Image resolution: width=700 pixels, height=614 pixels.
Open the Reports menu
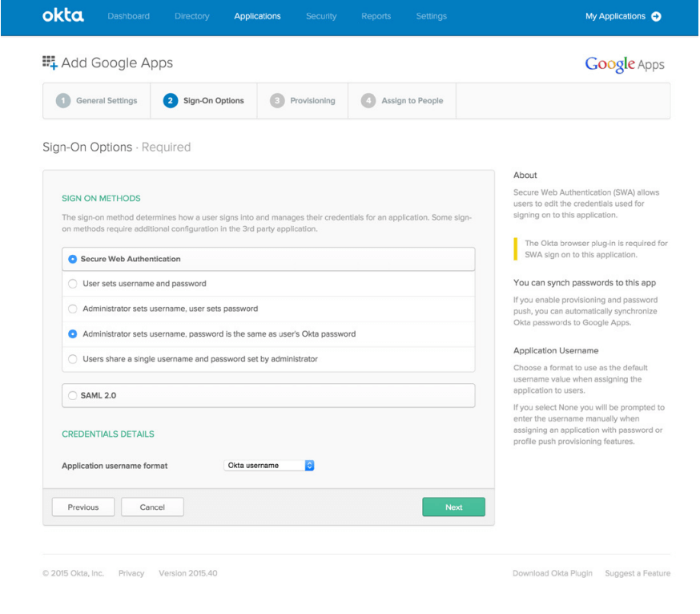pyautogui.click(x=376, y=15)
